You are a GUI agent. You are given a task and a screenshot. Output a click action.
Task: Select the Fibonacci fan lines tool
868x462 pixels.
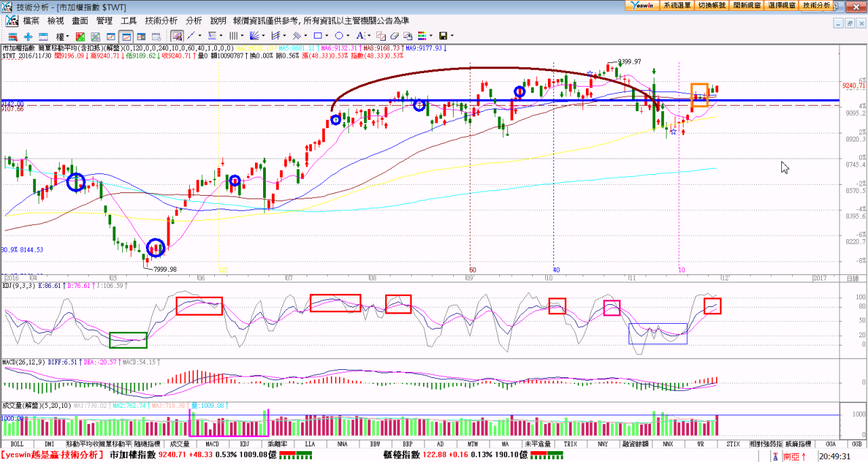pyautogui.click(x=255, y=36)
